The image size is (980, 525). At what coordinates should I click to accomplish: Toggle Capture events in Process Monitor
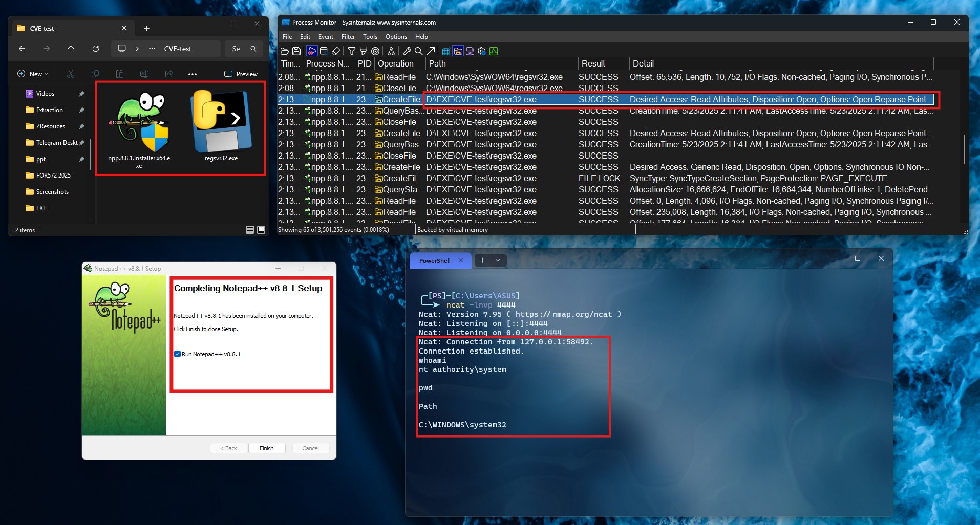[x=311, y=51]
